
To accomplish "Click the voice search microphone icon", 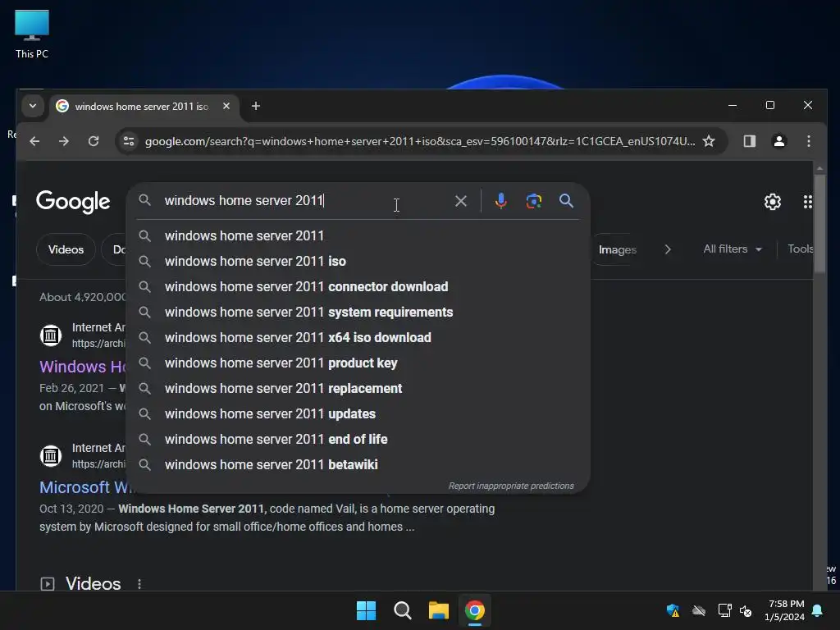I will pyautogui.click(x=501, y=201).
